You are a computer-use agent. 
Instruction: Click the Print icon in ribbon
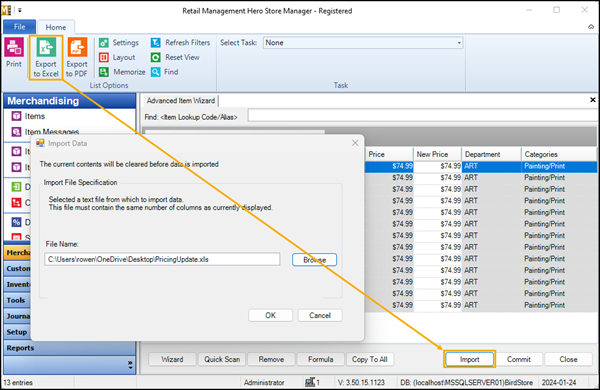click(14, 53)
